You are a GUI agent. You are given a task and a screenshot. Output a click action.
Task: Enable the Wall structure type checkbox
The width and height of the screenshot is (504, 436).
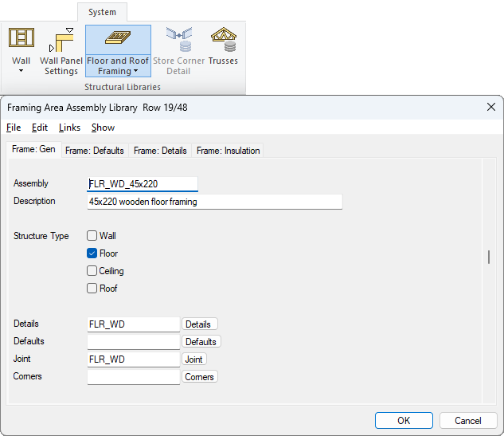pos(92,236)
